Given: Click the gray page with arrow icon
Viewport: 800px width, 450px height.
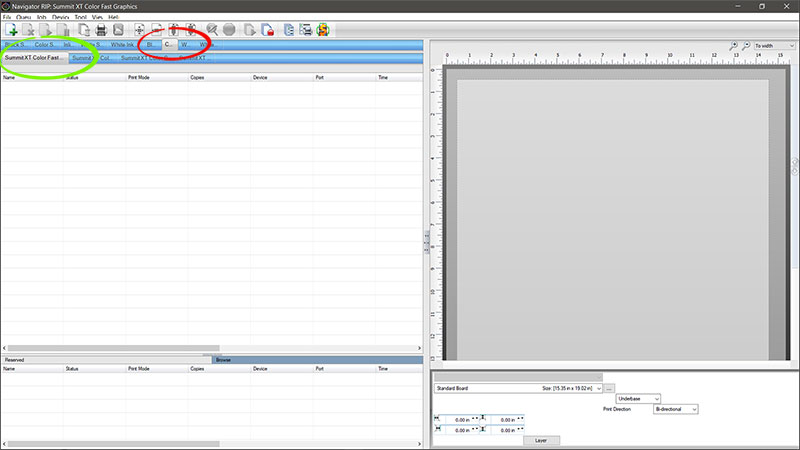Looking at the screenshot, I should point(250,30).
